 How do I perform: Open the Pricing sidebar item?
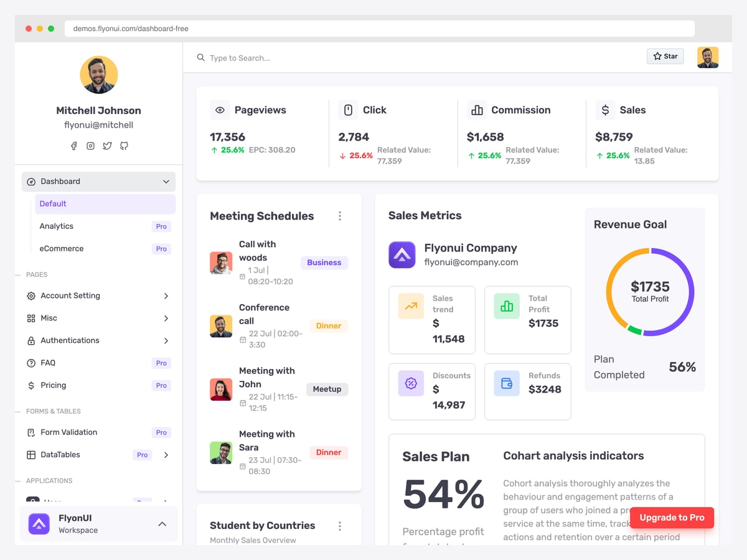98,386
